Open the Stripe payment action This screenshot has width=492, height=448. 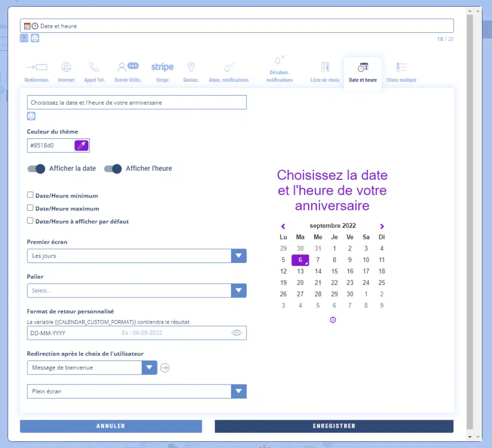(x=162, y=67)
